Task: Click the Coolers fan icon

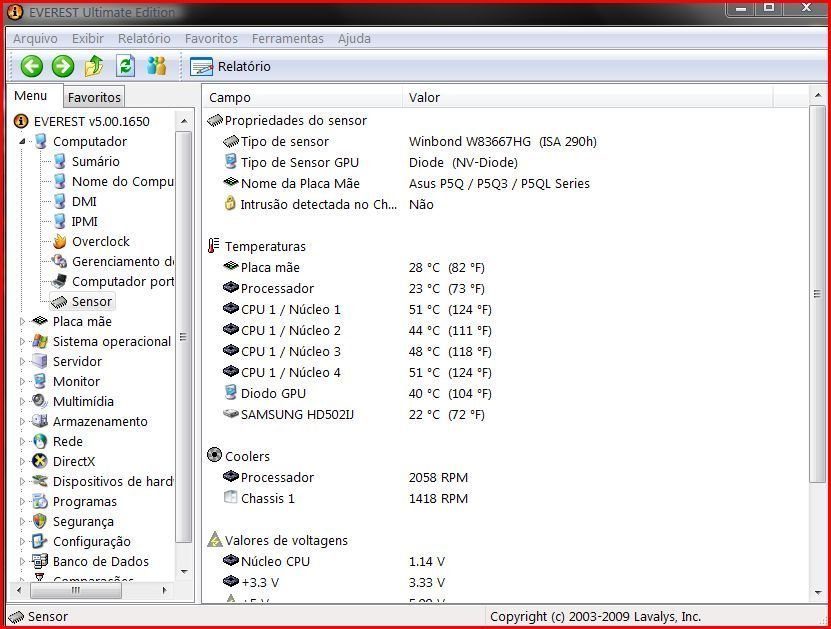Action: (x=214, y=455)
